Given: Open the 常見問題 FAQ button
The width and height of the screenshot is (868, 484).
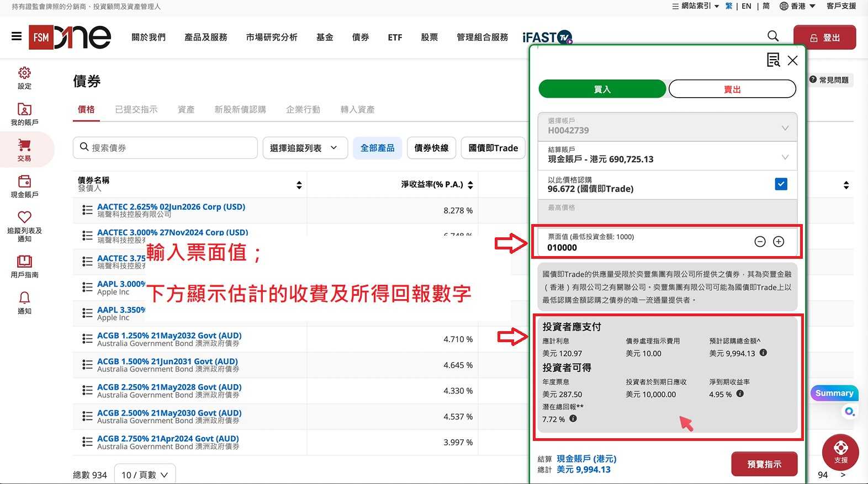Looking at the screenshot, I should point(829,80).
